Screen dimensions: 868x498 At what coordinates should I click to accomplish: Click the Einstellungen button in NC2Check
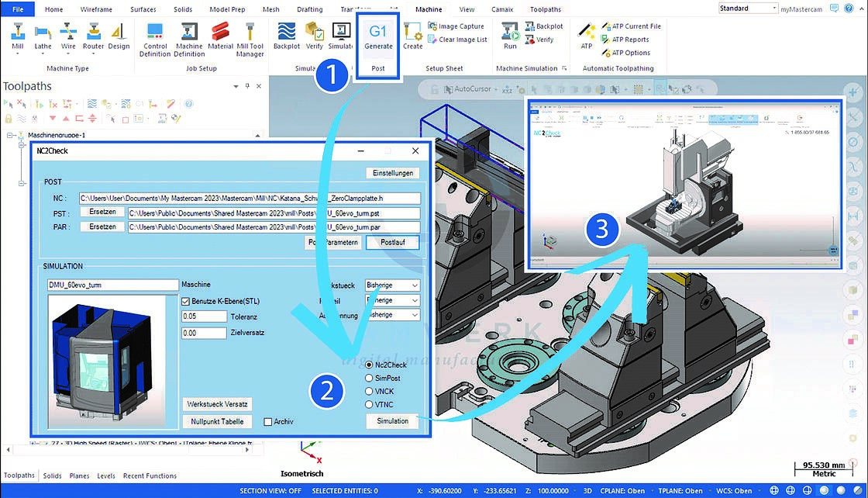(x=392, y=172)
